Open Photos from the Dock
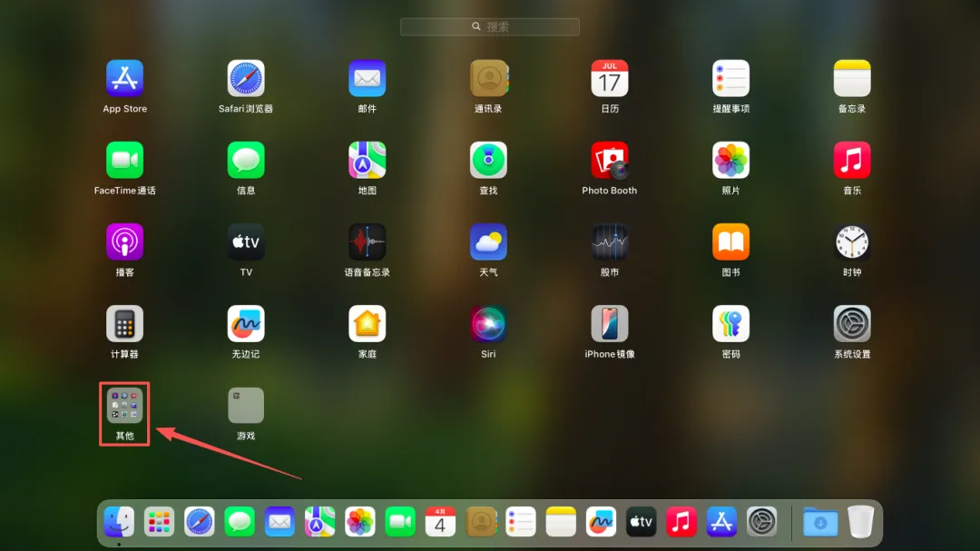 [360, 522]
